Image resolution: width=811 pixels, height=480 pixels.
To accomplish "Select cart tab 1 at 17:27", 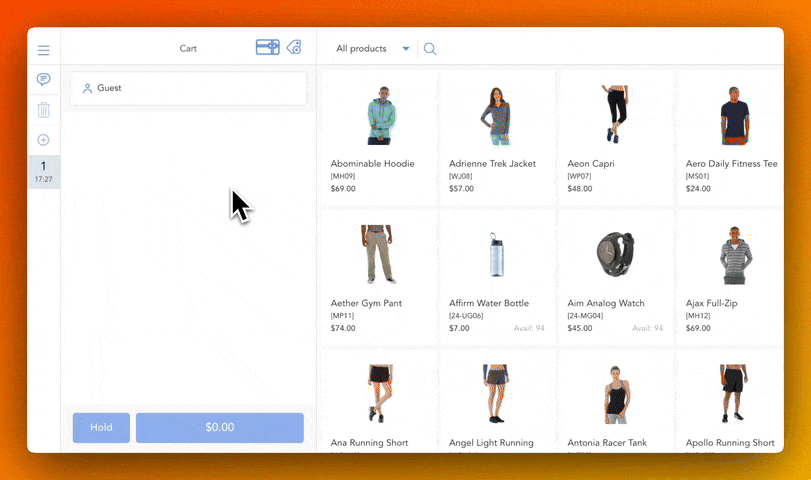I will pos(44,172).
